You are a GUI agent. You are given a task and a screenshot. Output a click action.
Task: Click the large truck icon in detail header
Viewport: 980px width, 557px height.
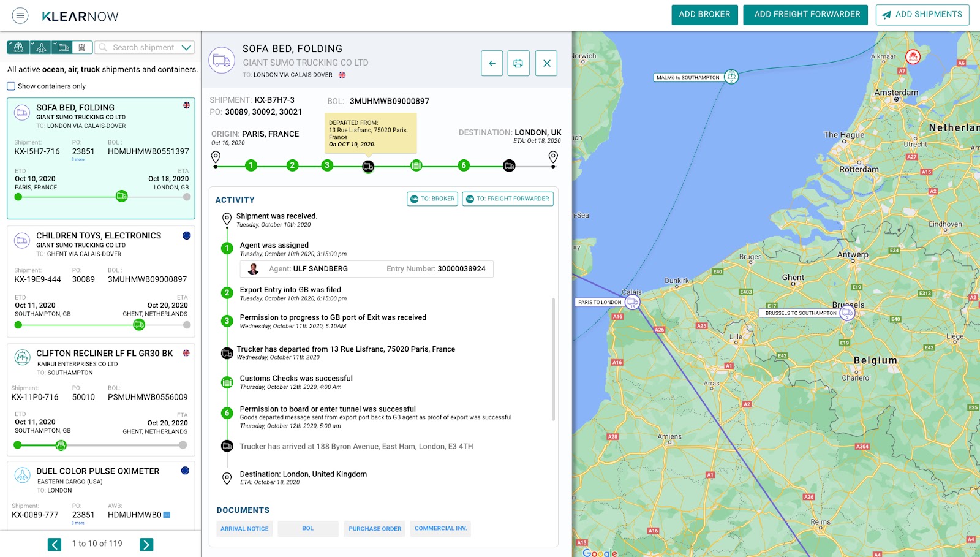pyautogui.click(x=222, y=61)
